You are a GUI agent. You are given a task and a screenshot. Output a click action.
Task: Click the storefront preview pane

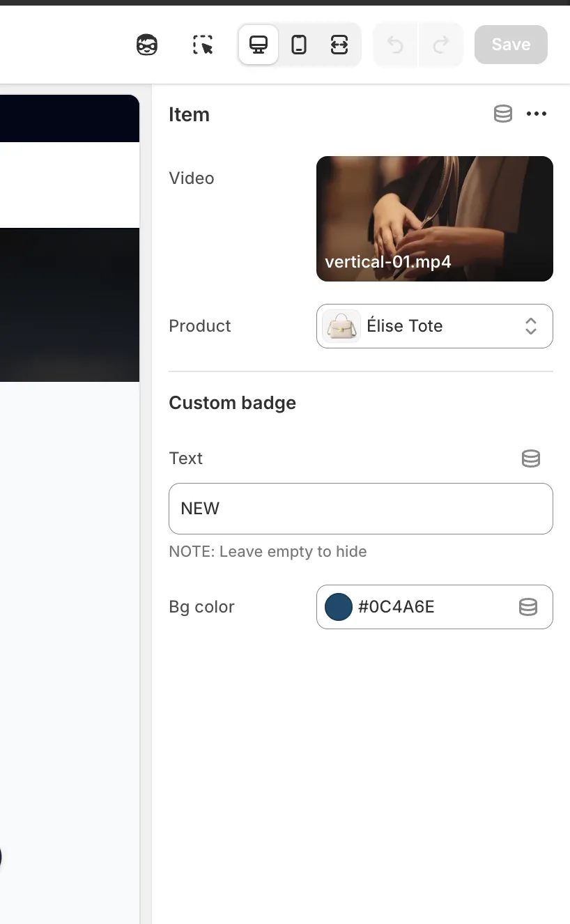point(70,557)
